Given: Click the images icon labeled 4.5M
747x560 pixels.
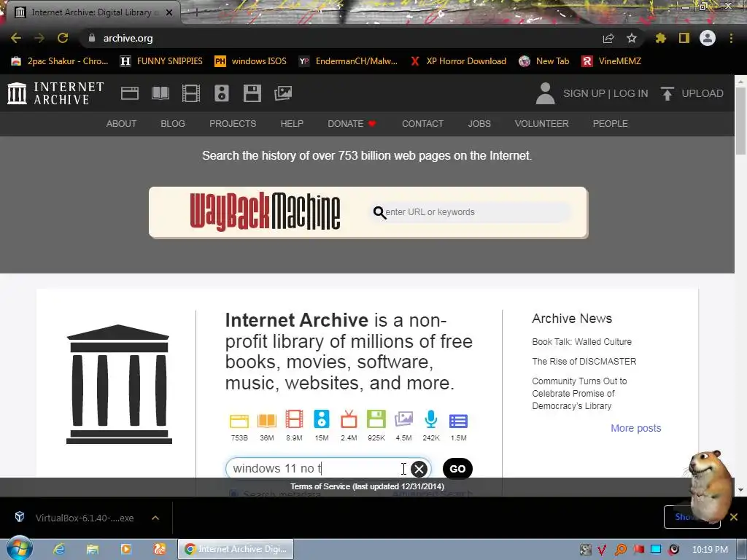Looking at the screenshot, I should pyautogui.click(x=403, y=419).
